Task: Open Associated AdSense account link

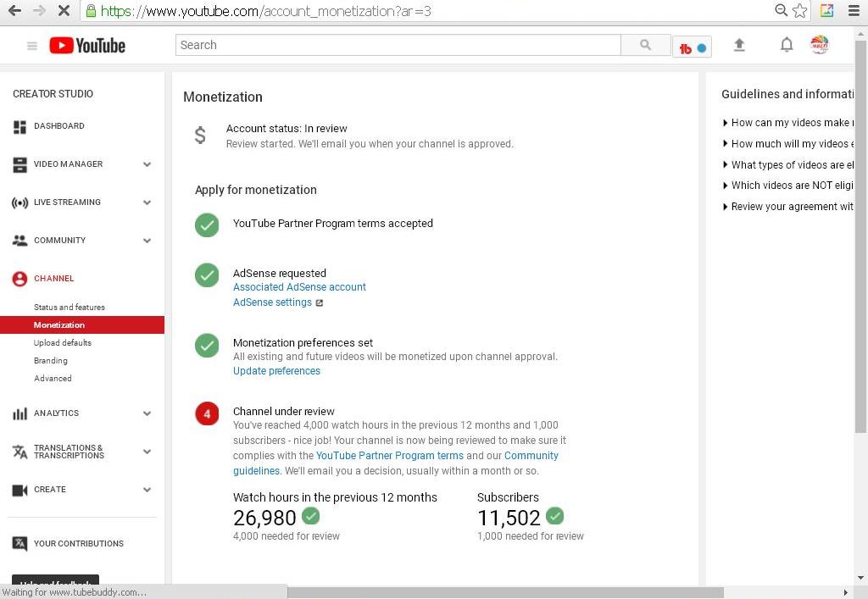Action: (299, 287)
